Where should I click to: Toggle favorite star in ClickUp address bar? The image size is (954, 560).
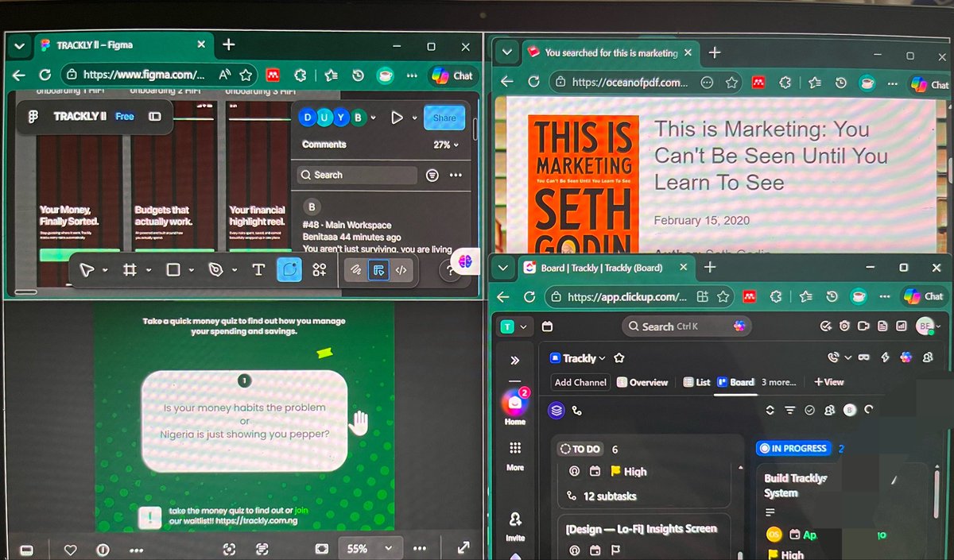[x=724, y=296]
